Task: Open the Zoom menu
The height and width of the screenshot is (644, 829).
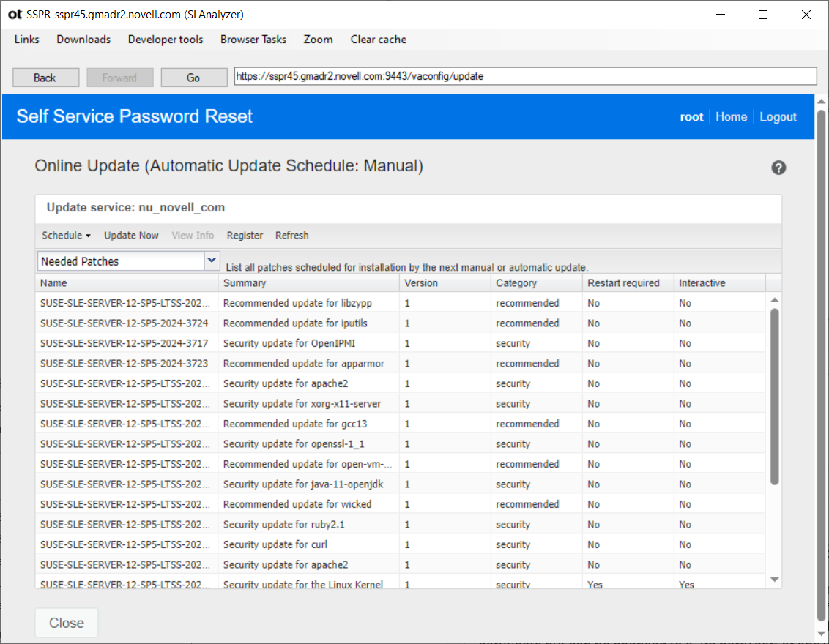Action: (319, 40)
